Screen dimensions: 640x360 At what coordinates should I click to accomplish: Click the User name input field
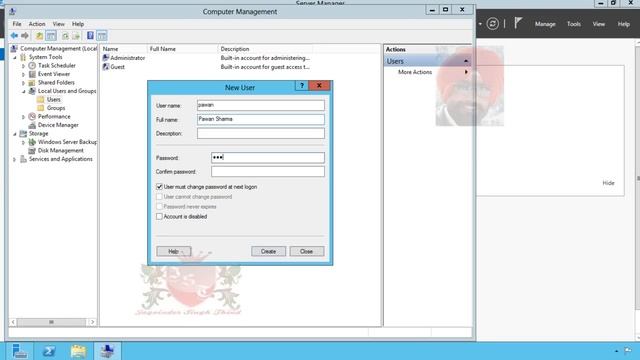260,105
